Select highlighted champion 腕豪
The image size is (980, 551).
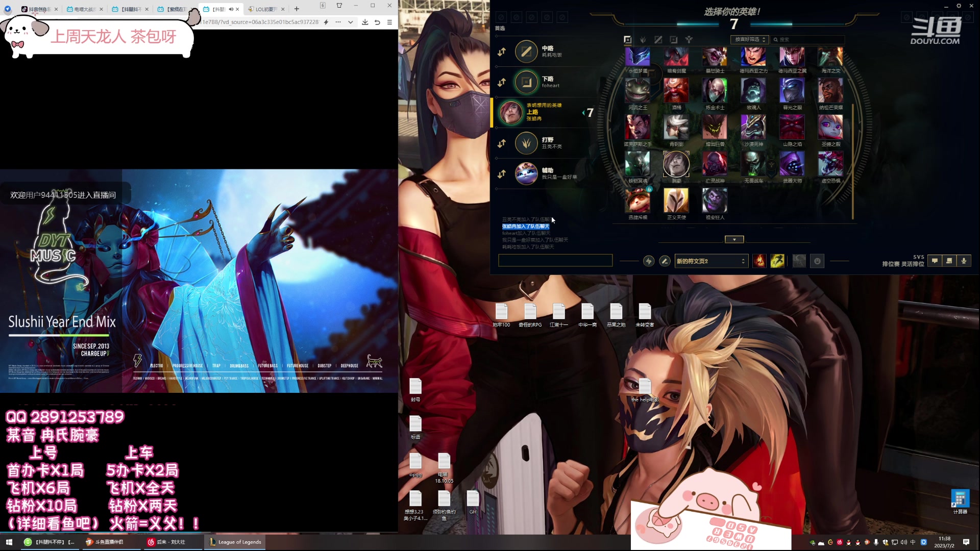pos(676,164)
